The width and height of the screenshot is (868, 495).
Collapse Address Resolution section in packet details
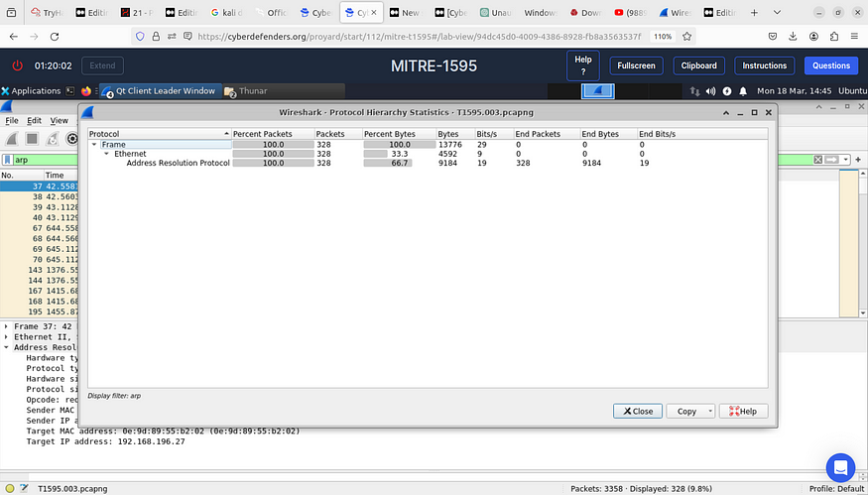6,348
